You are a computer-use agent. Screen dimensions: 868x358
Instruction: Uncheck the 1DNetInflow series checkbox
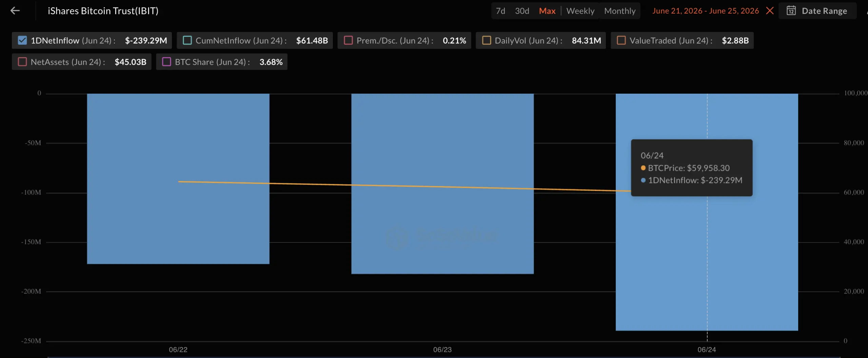click(x=22, y=40)
